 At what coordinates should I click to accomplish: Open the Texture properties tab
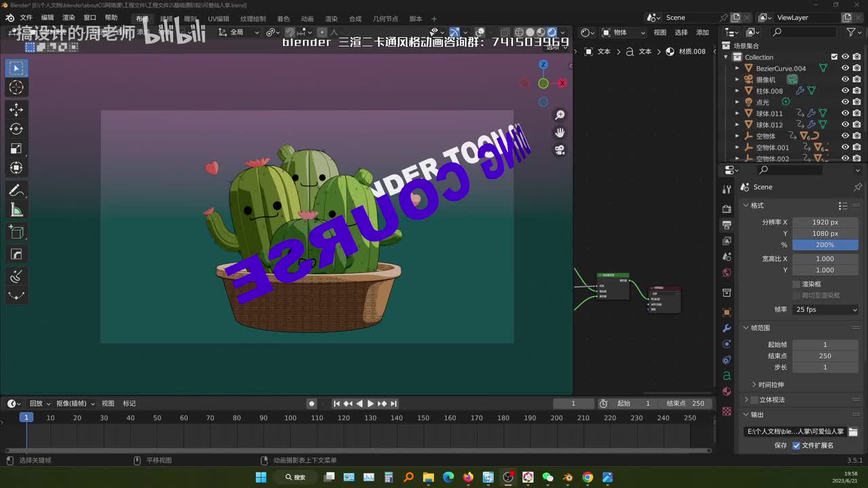click(727, 411)
